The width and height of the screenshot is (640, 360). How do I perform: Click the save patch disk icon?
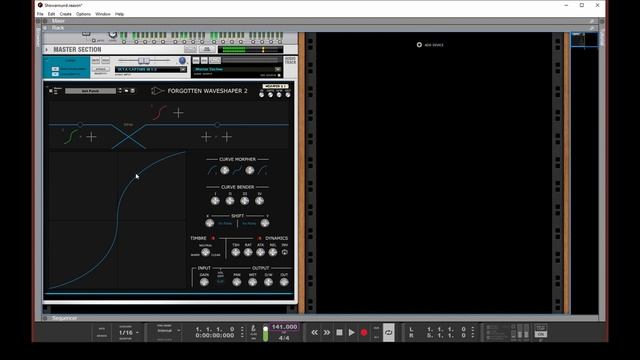pos(133,91)
